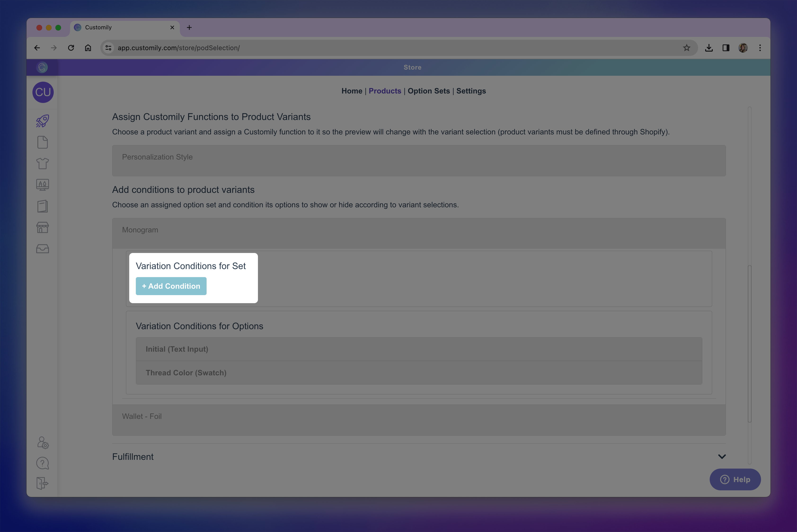Open the Option Sets navigation tab

pos(429,91)
